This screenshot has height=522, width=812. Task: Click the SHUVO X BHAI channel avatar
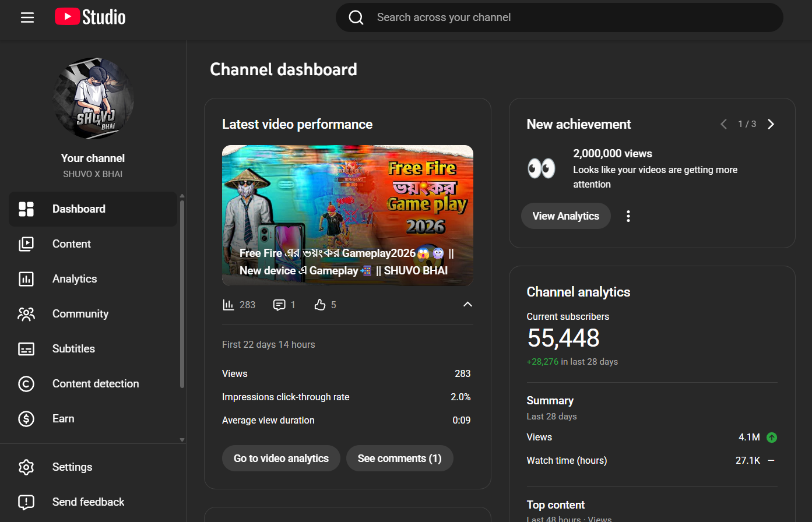coord(93,98)
